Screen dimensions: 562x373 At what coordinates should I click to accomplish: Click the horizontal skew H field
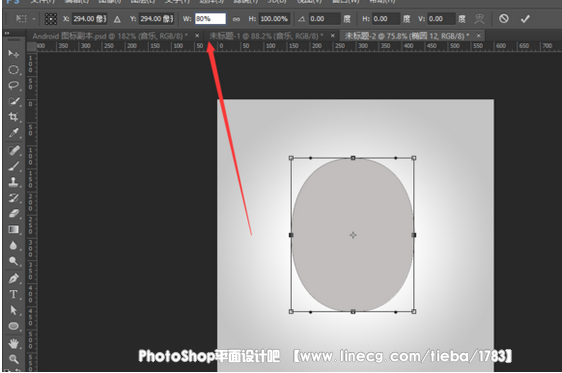coord(386,19)
